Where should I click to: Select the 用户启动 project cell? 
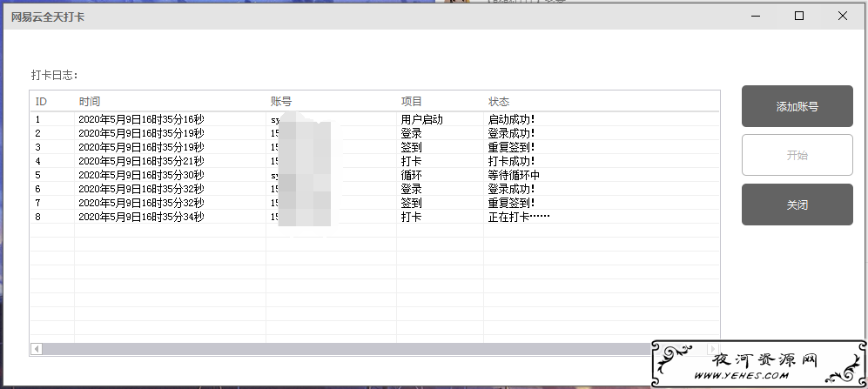tap(422, 119)
